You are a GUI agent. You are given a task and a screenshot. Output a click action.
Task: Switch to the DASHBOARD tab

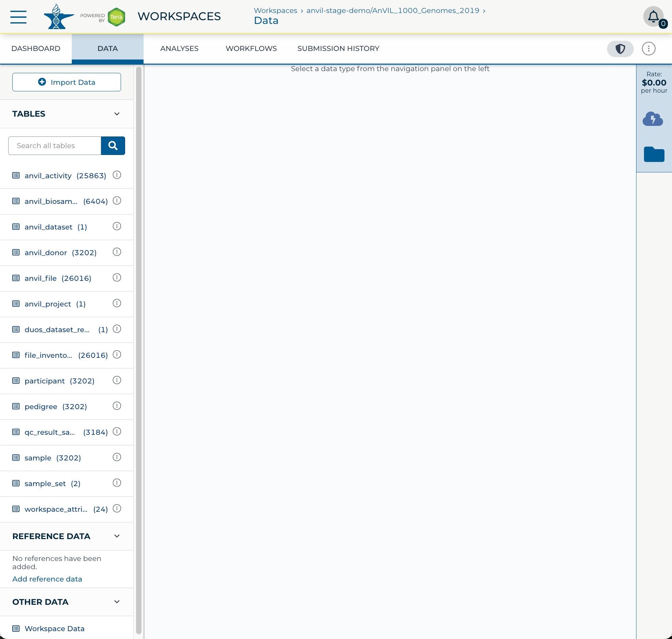tap(36, 49)
